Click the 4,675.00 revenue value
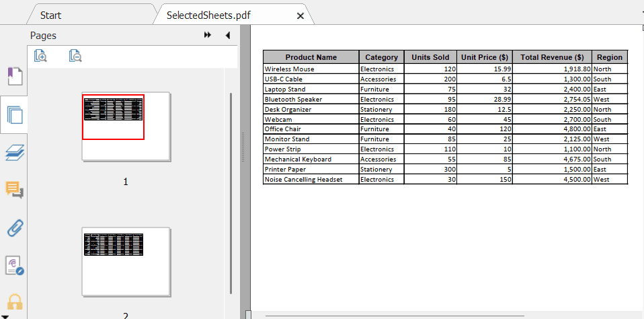 click(577, 159)
